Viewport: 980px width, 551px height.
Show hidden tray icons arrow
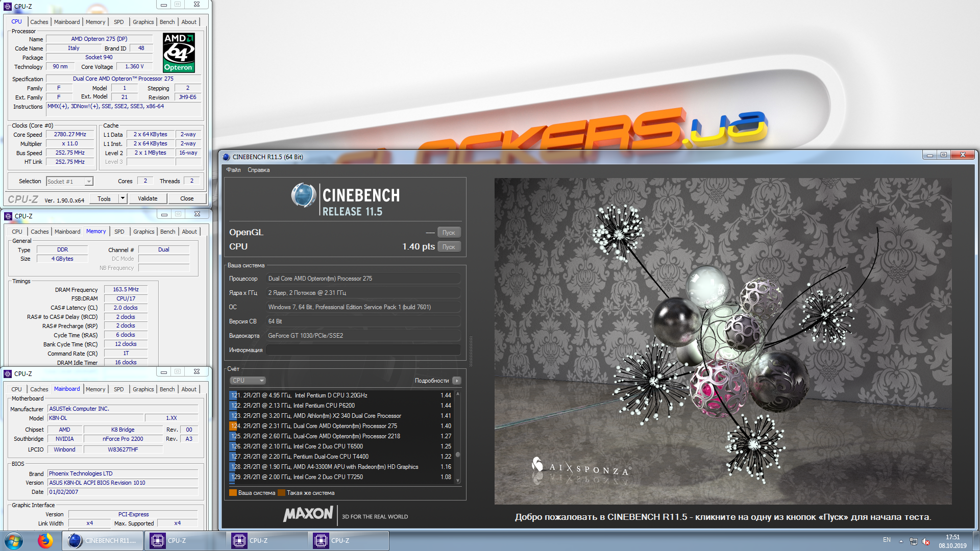coord(901,541)
